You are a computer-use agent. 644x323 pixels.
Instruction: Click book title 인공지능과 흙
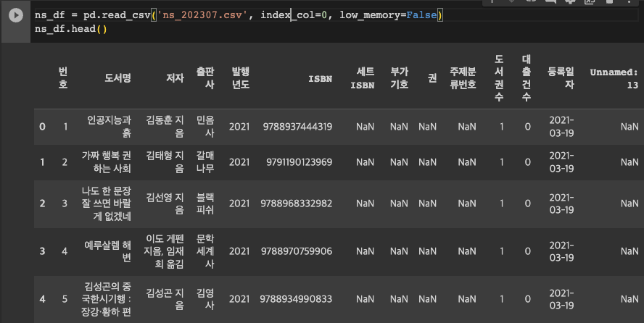[x=109, y=127]
